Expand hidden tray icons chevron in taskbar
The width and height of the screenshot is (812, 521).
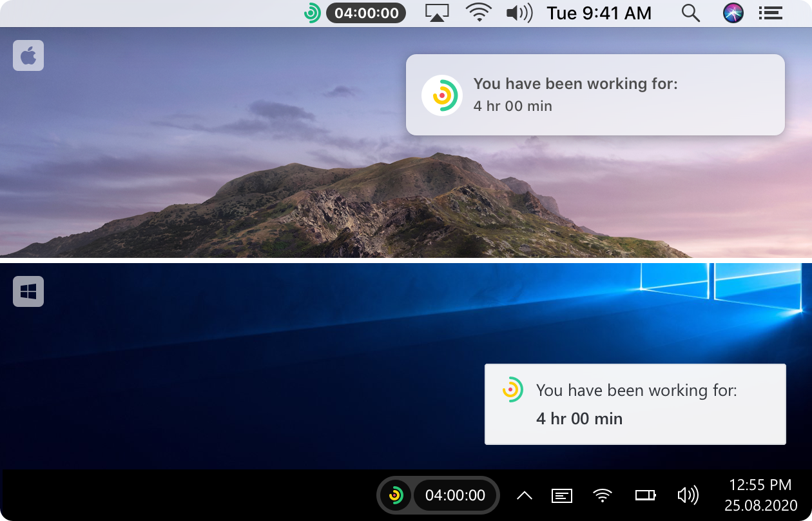525,495
